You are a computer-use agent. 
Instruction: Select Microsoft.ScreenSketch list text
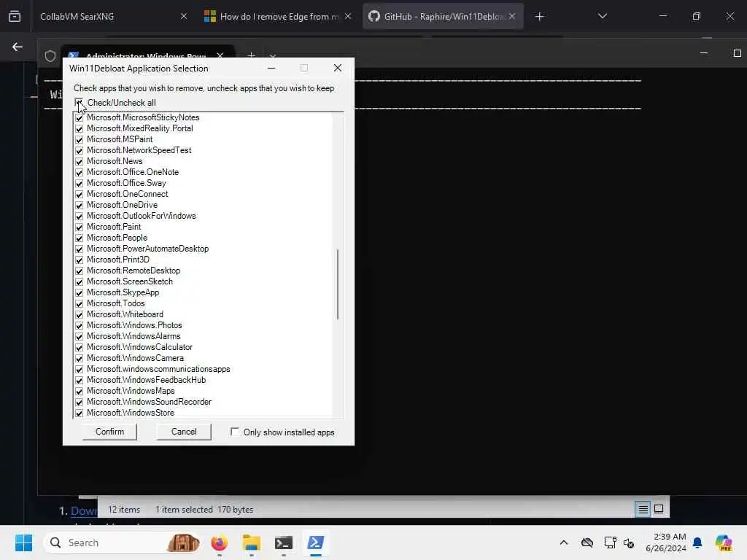130,282
